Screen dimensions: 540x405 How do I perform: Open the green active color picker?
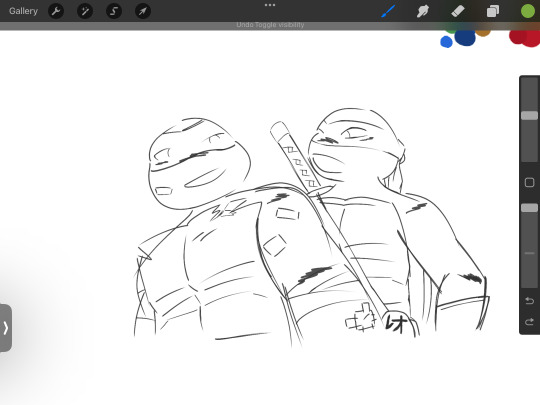pos(527,11)
